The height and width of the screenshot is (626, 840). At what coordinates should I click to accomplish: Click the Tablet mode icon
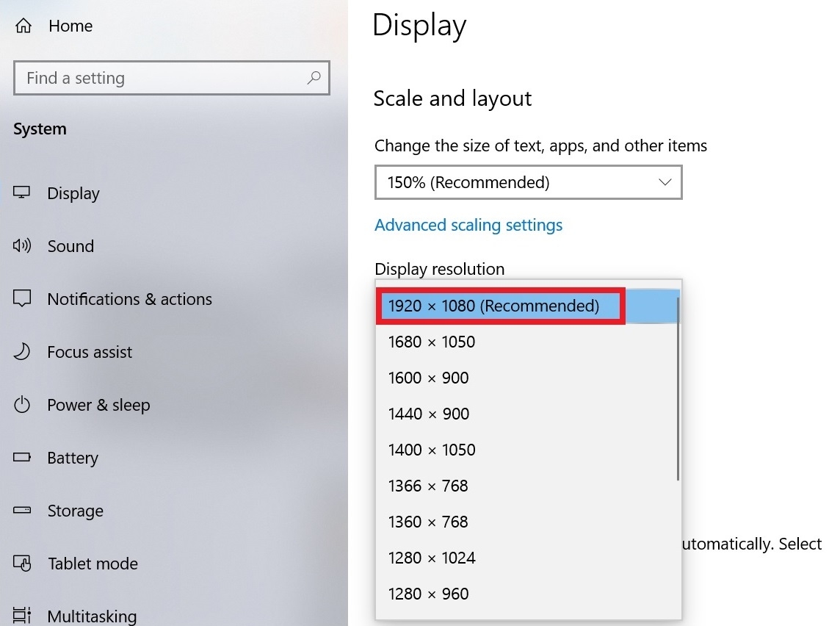[22, 564]
